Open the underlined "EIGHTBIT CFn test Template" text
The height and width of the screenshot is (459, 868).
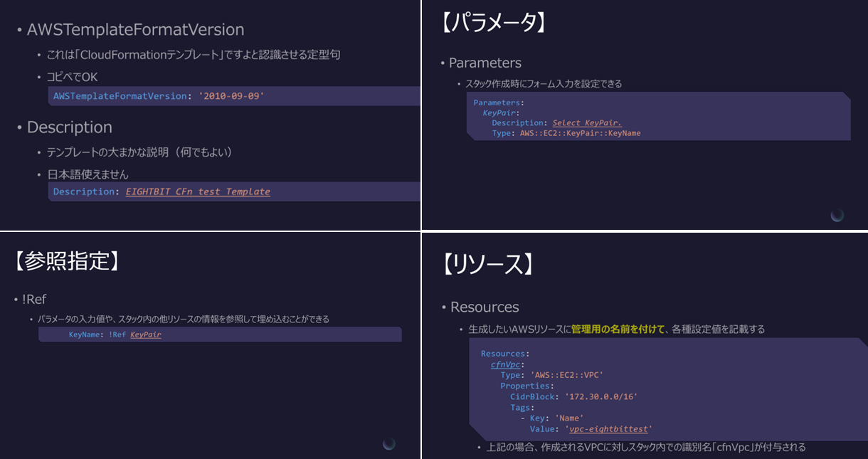tap(198, 191)
